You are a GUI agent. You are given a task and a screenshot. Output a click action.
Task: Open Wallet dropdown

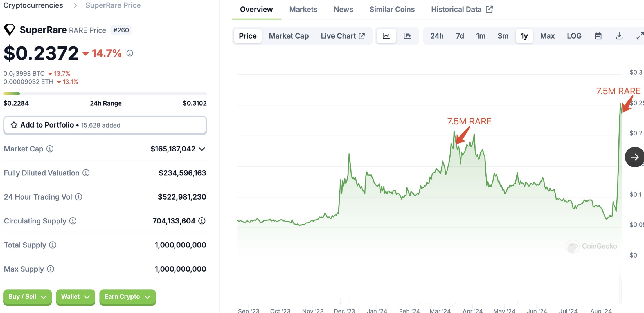coord(76,297)
